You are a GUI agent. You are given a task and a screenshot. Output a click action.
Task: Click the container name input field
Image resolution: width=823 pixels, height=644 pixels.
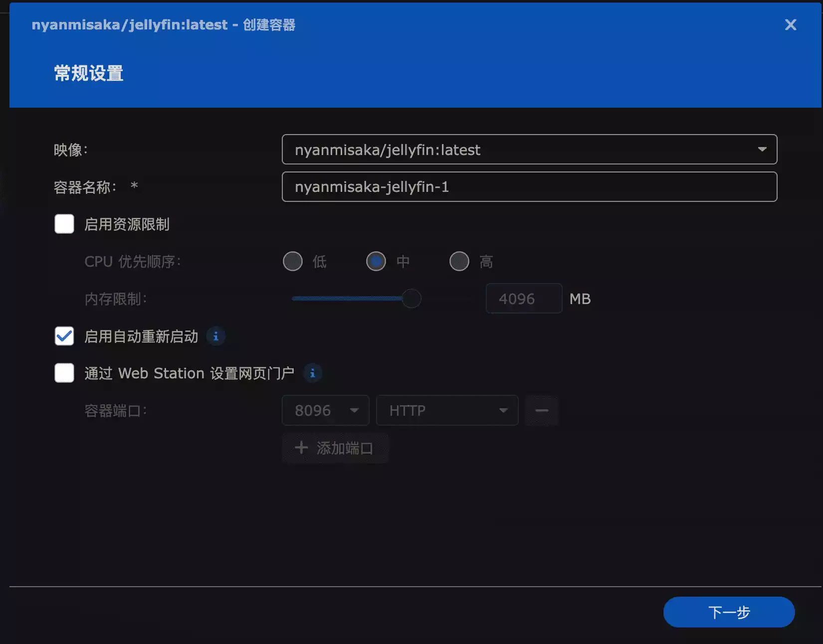click(x=529, y=187)
